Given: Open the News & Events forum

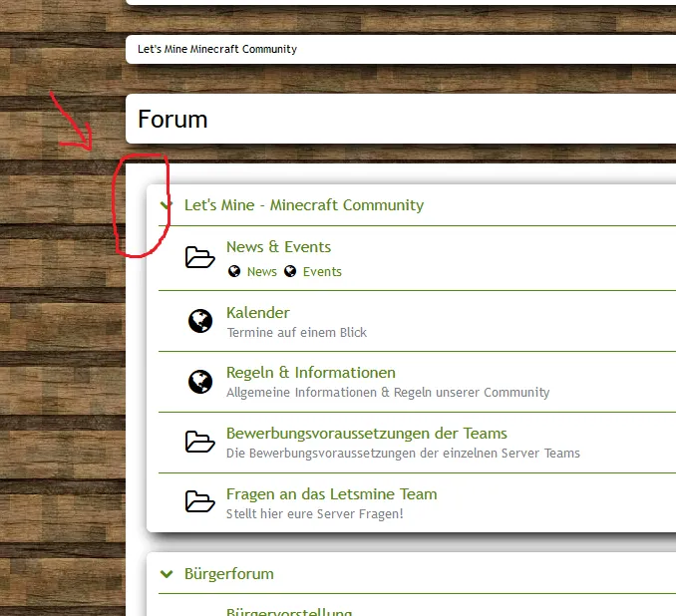Looking at the screenshot, I should pyautogui.click(x=278, y=247).
